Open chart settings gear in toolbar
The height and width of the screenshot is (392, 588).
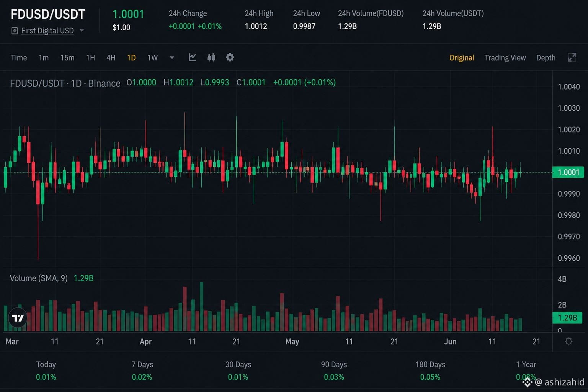(230, 57)
